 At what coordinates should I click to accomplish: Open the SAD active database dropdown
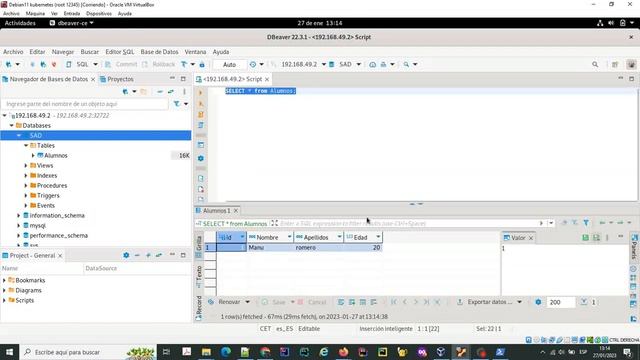click(345, 64)
